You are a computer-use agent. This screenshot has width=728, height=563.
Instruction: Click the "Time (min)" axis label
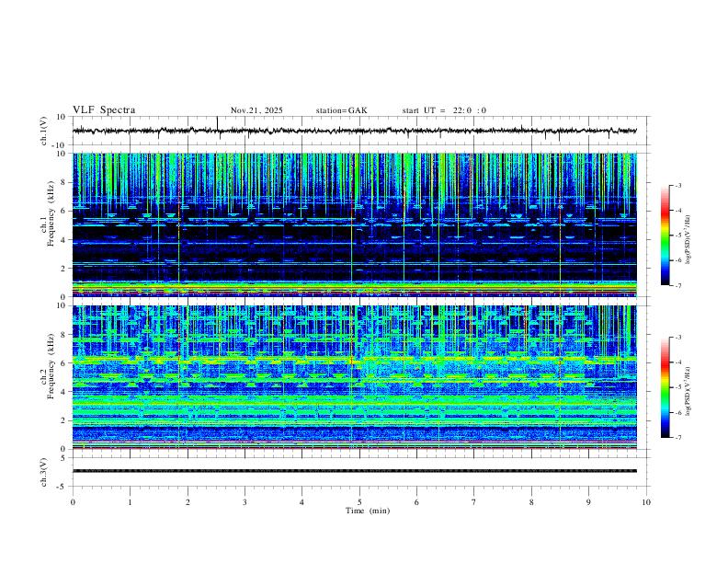coord(368,511)
